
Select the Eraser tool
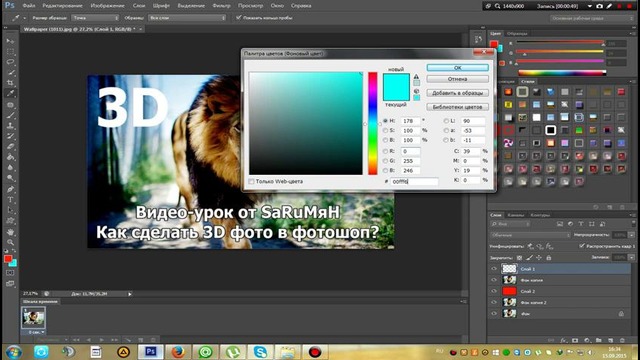[x=10, y=147]
